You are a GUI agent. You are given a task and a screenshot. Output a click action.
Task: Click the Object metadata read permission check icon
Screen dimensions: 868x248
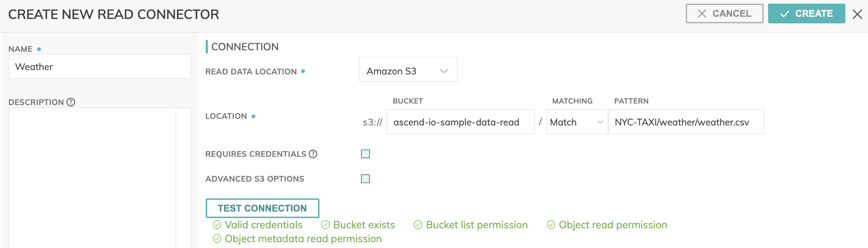(x=217, y=239)
